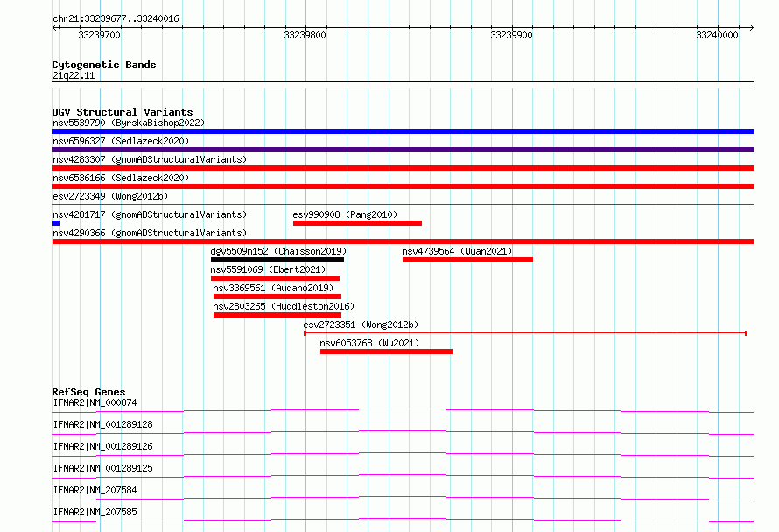This screenshot has height=532, width=779.
Task: Open the DGV Structural Variants track heading
Action: click(x=123, y=112)
